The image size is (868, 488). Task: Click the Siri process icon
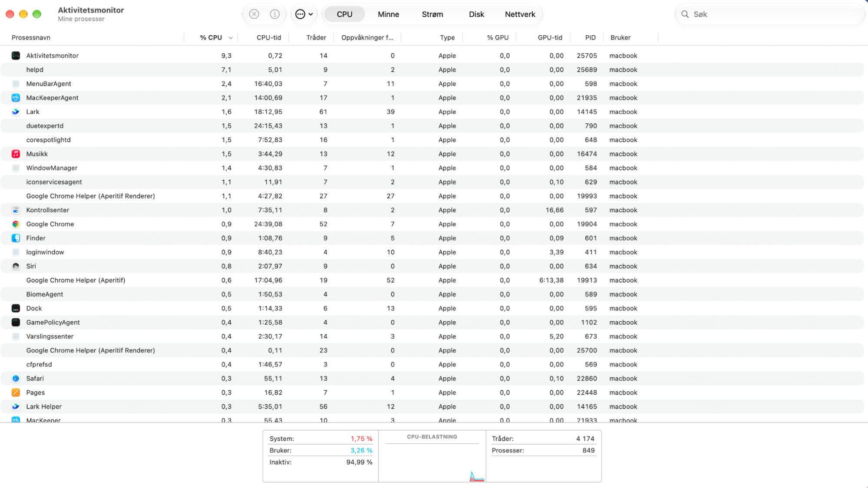pos(16,266)
